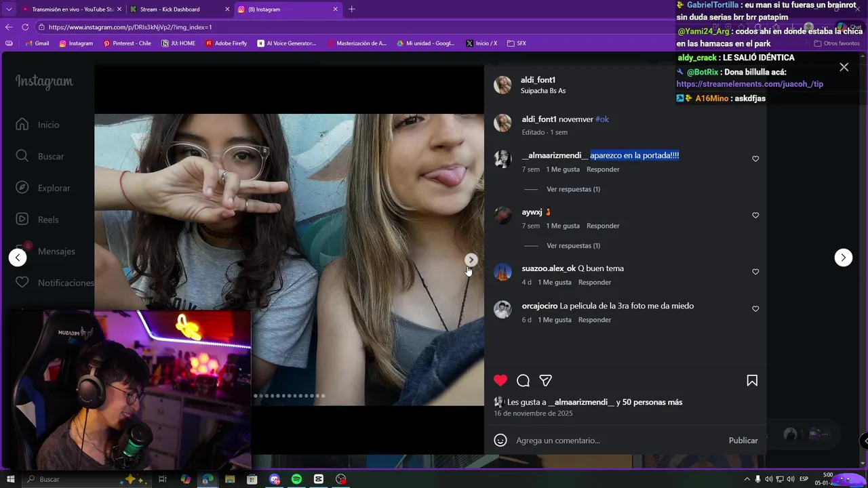868x488 pixels.
Task: Click the carousel dots indicator
Action: pos(290,396)
